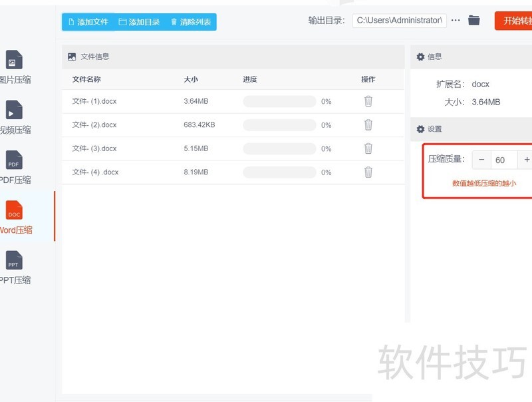
Task: Click the trash icon for 文件- (4).docx
Action: click(368, 172)
